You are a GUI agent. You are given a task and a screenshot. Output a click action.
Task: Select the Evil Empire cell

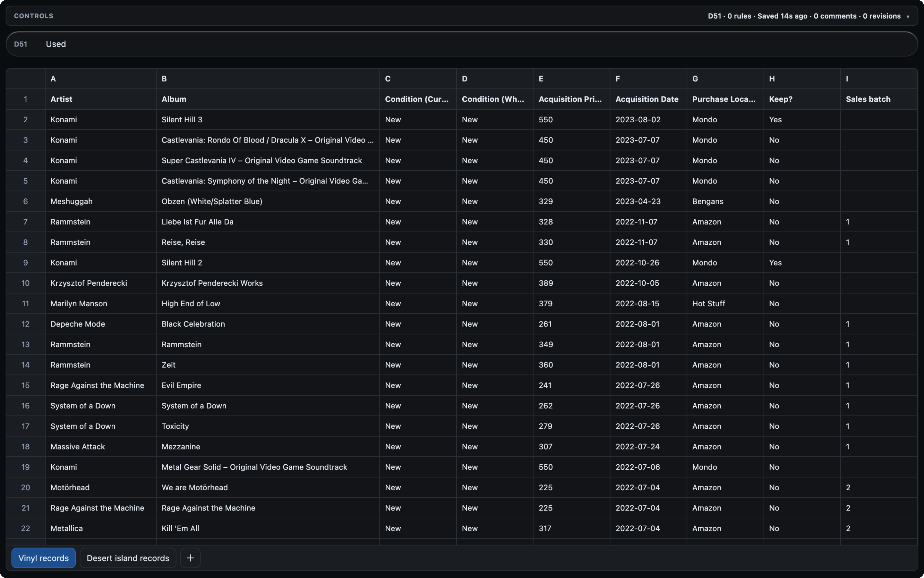pos(268,385)
